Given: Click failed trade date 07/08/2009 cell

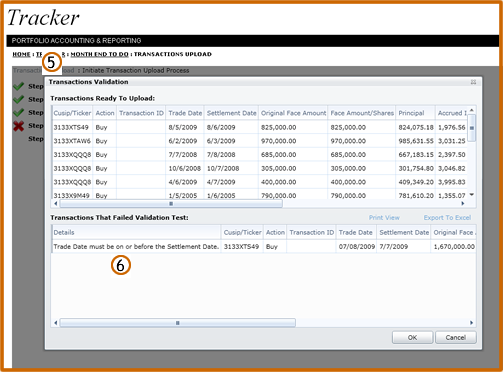Looking at the screenshot, I should click(357, 247).
